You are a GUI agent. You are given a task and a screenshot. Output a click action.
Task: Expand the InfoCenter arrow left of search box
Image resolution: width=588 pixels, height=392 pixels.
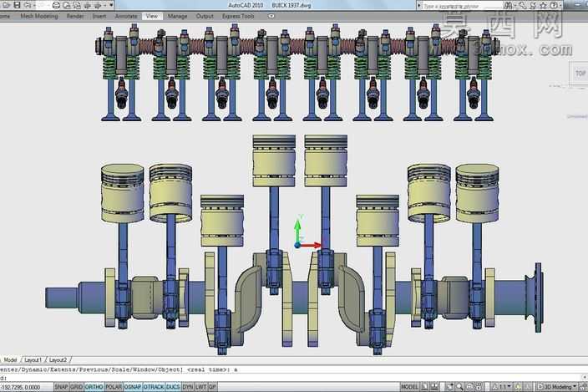coord(419,5)
